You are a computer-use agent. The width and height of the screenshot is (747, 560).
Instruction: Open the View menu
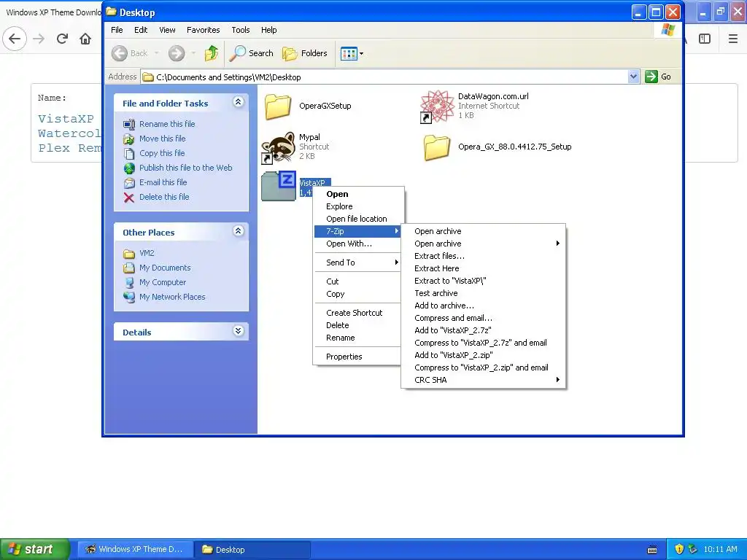(167, 30)
